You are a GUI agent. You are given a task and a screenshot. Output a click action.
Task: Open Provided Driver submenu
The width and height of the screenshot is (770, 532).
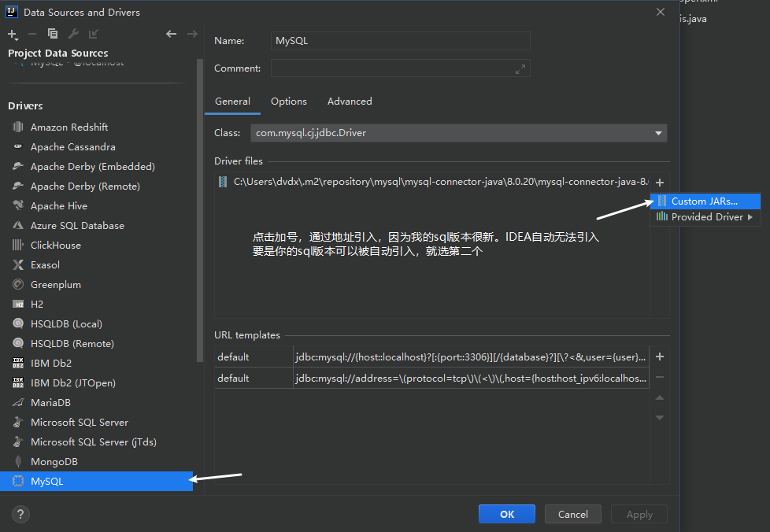point(705,217)
